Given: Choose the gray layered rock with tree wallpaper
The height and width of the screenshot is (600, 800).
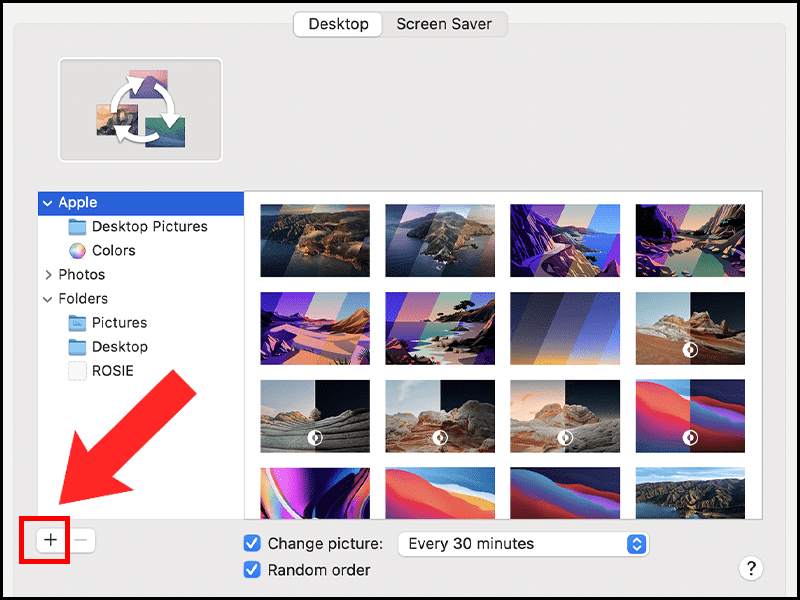Looking at the screenshot, I should pos(315,416).
